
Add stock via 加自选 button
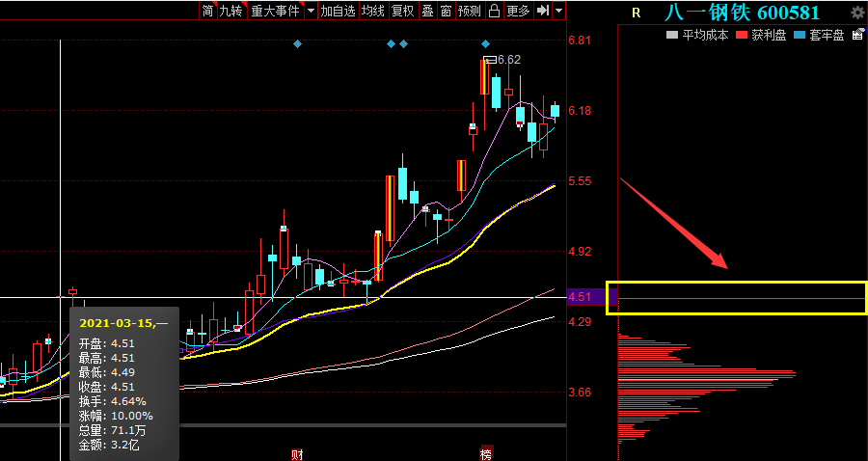point(338,11)
